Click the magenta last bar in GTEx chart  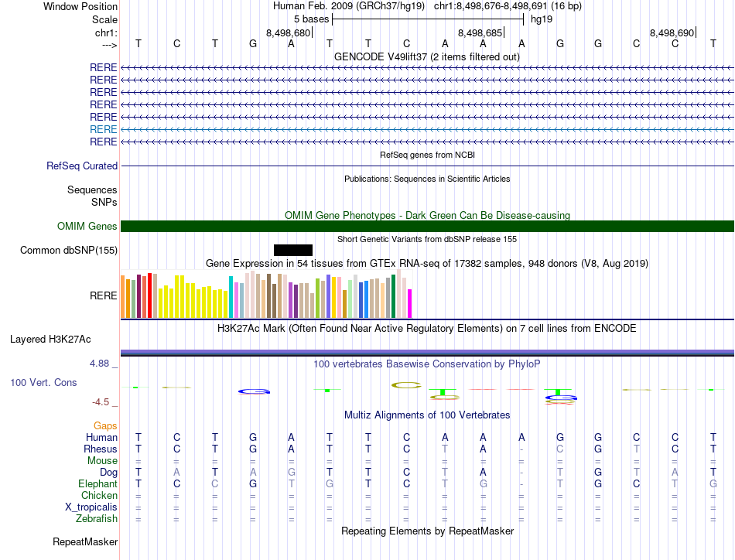410,304
